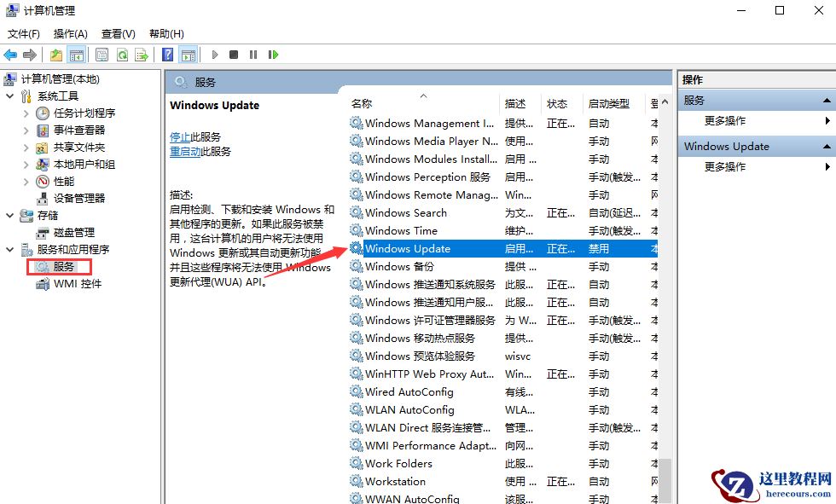Click the Forward navigation arrow icon
836x504 pixels.
click(30, 54)
